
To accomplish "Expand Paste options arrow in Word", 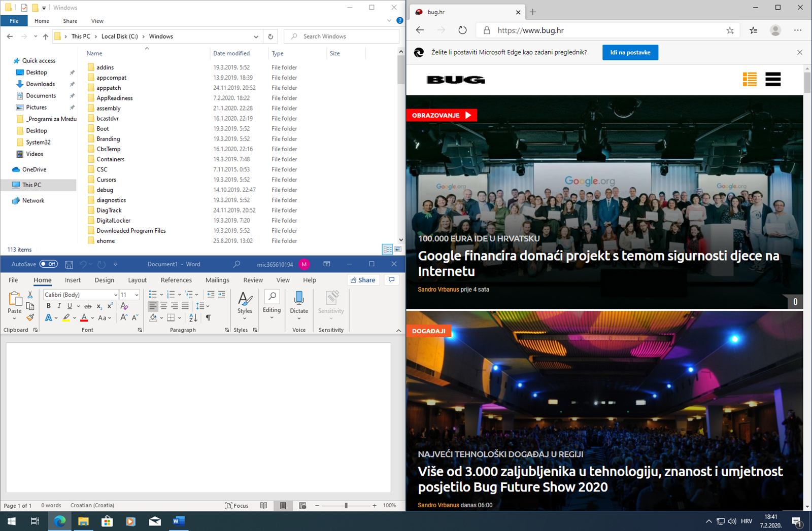I will tap(14, 318).
